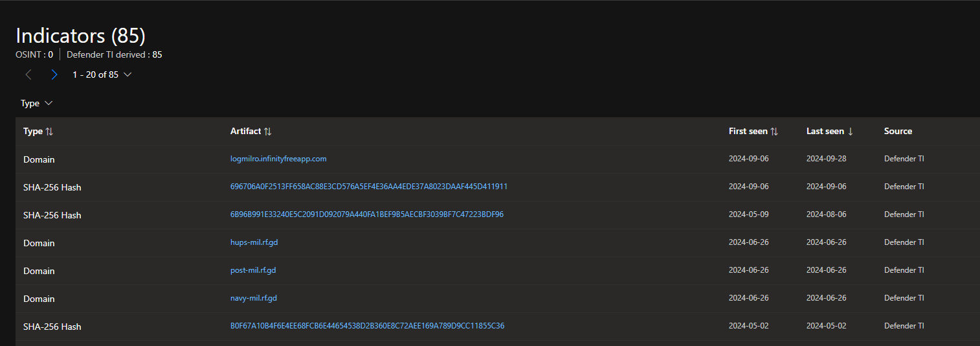Expand the 1 - 20 of 85 page selector
The image size is (980, 346).
point(102,75)
